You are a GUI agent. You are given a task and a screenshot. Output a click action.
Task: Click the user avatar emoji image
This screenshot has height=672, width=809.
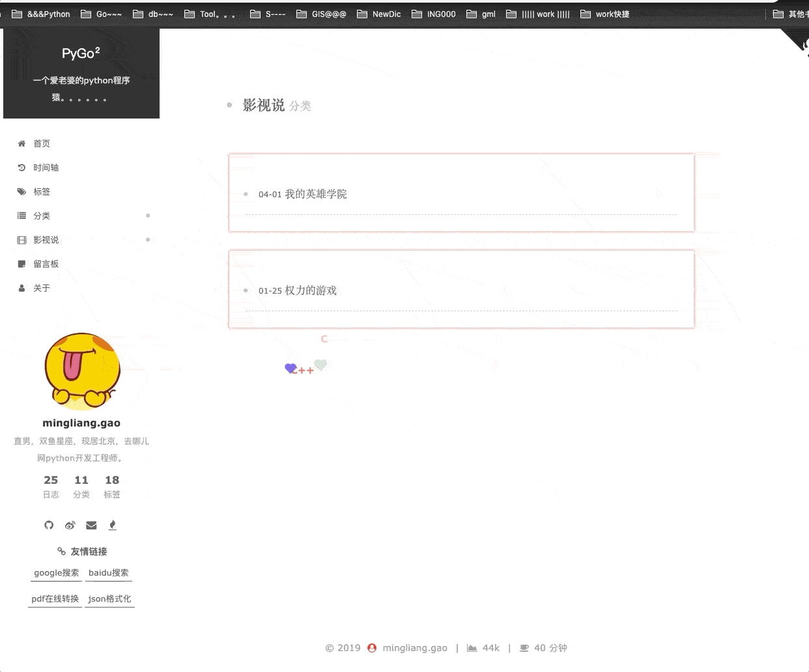point(82,371)
